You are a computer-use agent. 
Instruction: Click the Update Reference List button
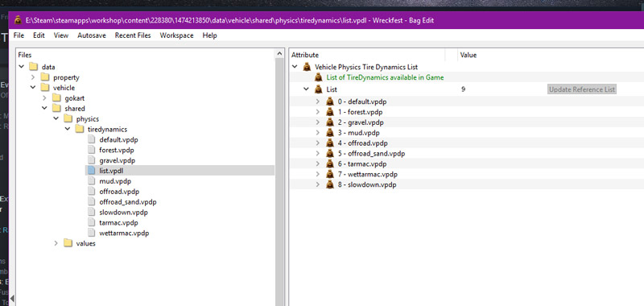click(x=582, y=89)
